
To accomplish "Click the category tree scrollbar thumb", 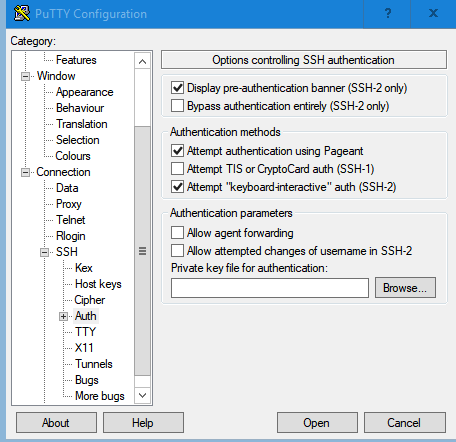I will point(142,251).
